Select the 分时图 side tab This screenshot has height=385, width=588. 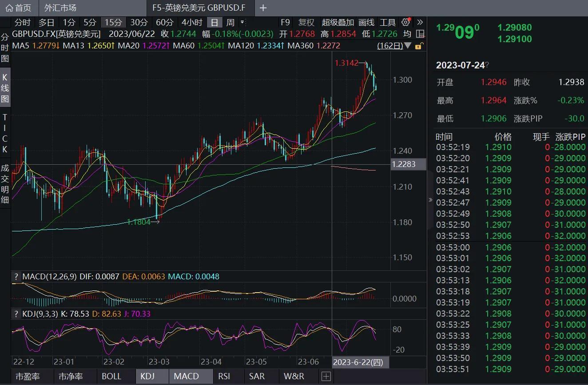pos(5,48)
